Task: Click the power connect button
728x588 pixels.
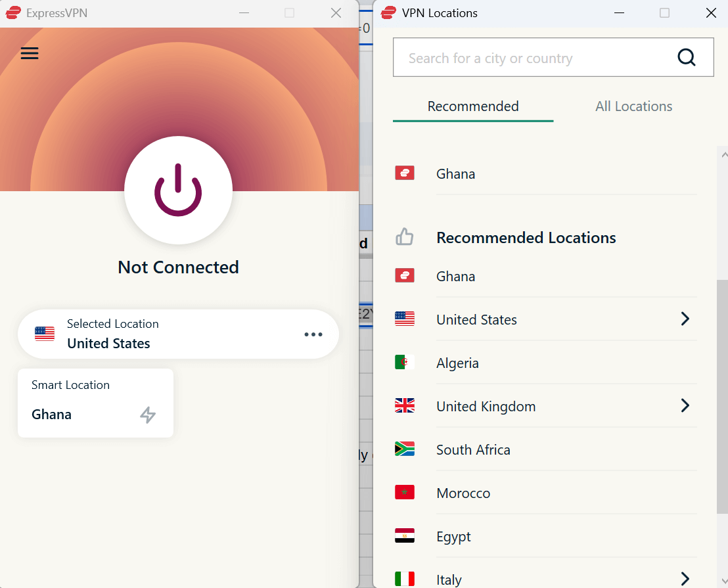Action: pyautogui.click(x=178, y=190)
